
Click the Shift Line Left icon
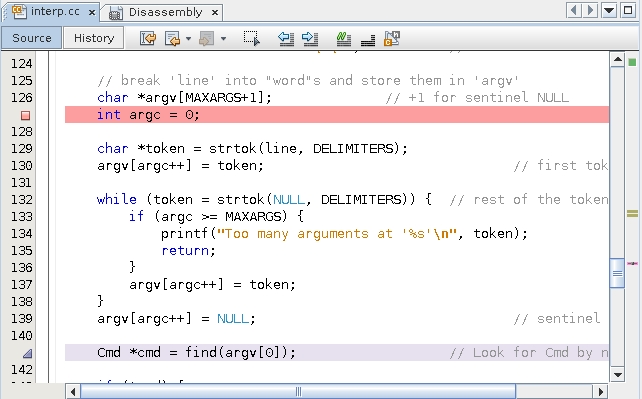(x=286, y=38)
